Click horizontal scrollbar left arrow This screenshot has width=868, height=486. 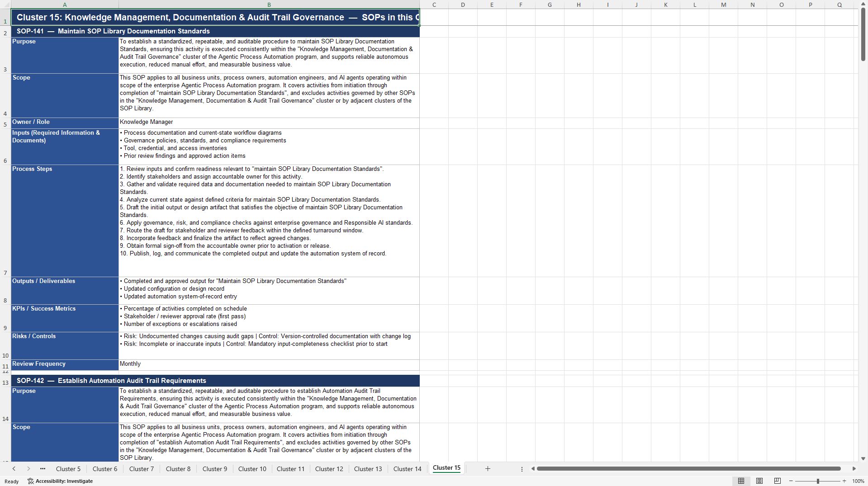533,469
